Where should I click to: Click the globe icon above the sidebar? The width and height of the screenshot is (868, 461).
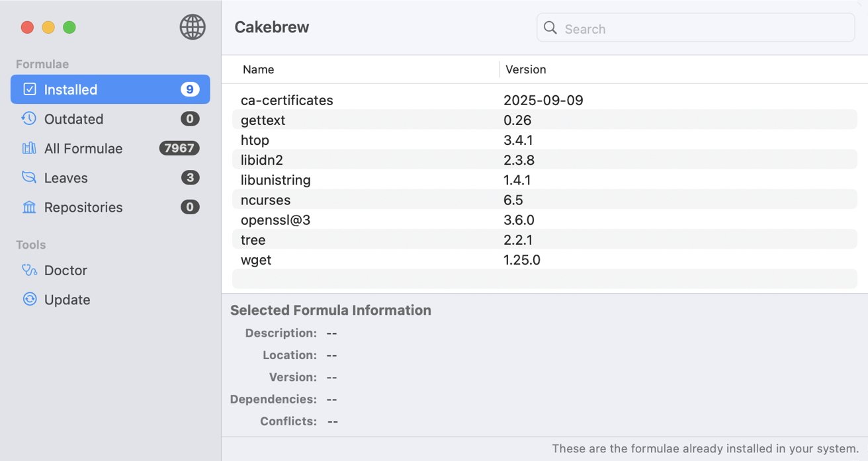tap(193, 27)
